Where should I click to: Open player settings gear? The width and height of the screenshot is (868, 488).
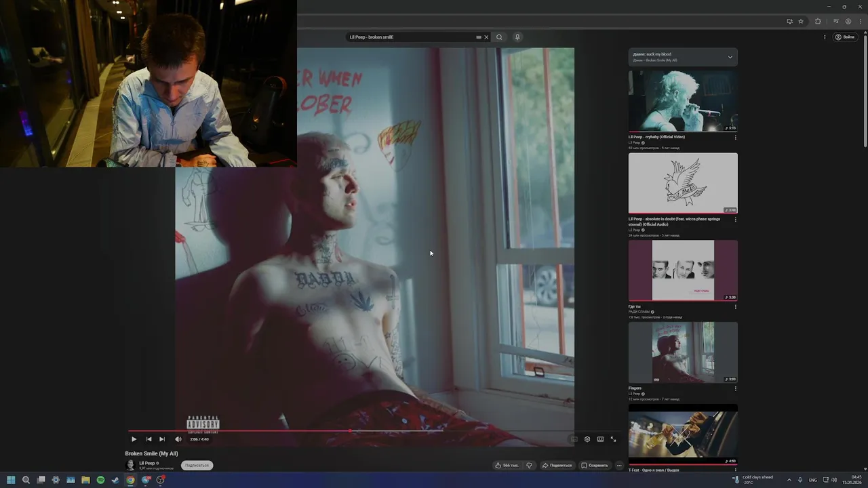[x=587, y=439]
